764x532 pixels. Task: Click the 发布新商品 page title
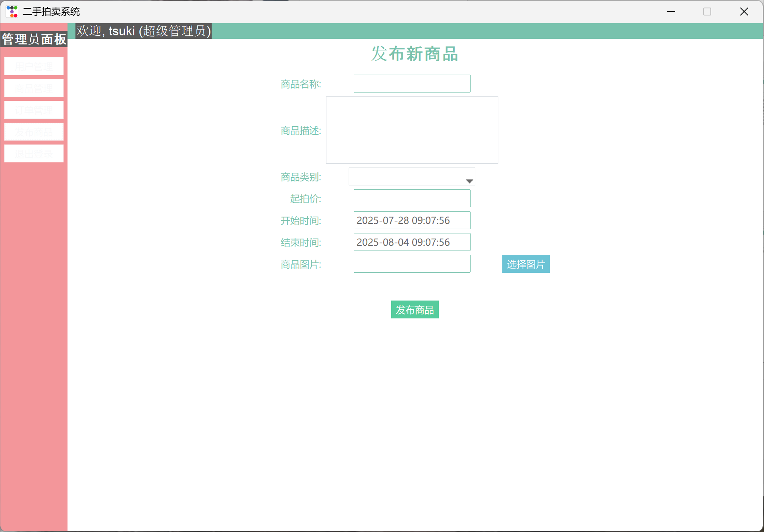pos(415,54)
